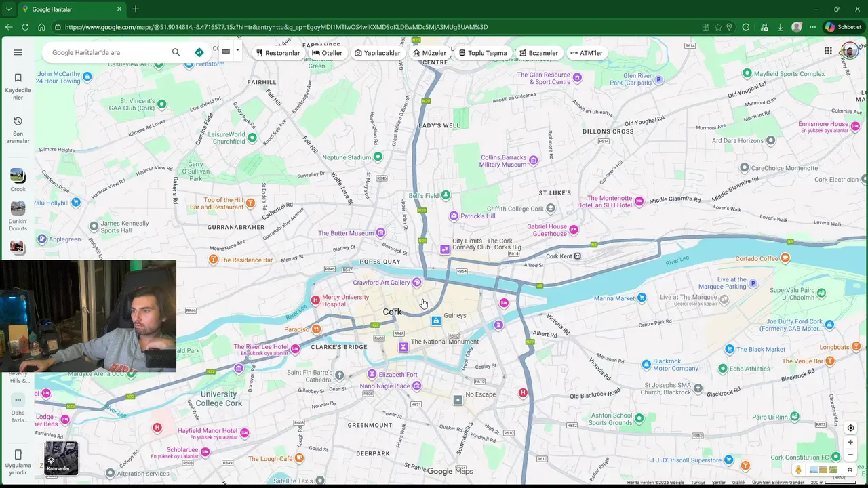Filter by Restoranlar chip
Viewport: 868px width, 488px height.
coord(278,53)
